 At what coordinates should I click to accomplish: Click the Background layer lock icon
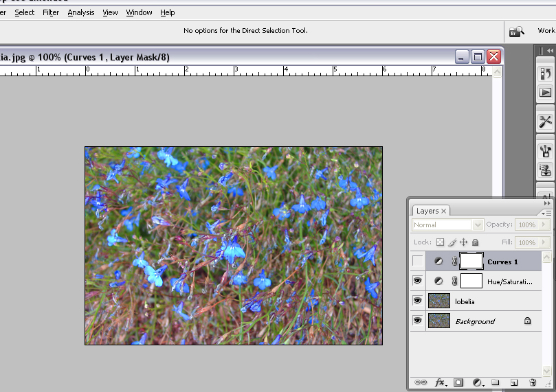click(x=527, y=321)
